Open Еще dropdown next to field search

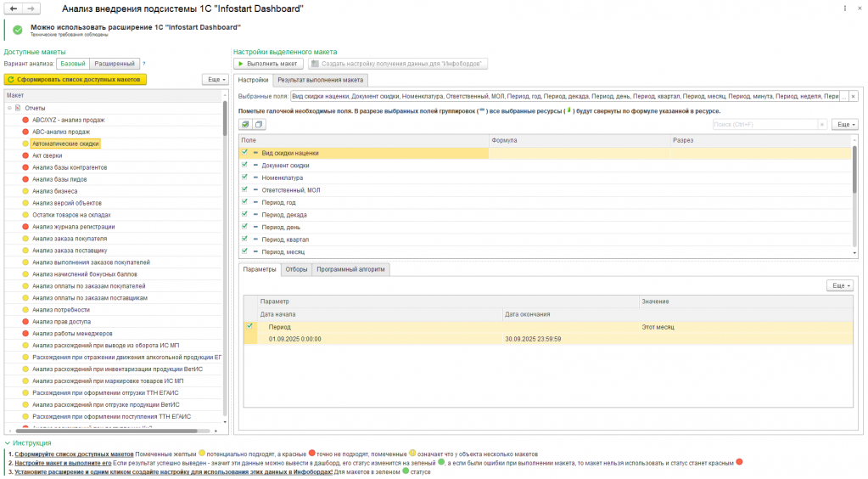(845, 125)
